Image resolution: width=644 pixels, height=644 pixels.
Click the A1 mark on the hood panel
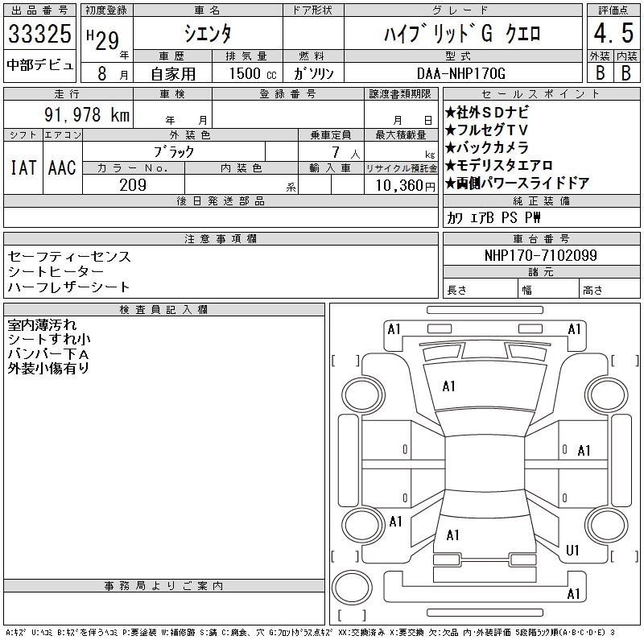449,386
